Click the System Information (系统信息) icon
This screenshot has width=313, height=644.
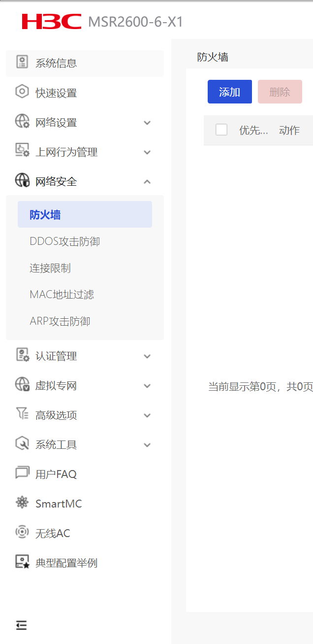click(22, 62)
